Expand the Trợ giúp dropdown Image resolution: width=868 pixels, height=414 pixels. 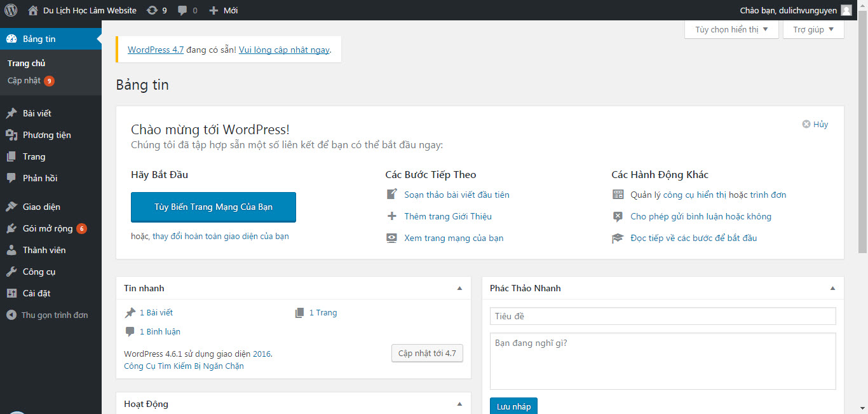point(813,29)
